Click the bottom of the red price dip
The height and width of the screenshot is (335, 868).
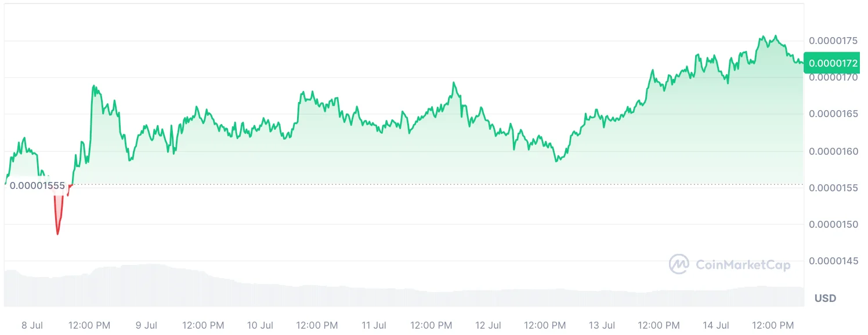[57, 234]
